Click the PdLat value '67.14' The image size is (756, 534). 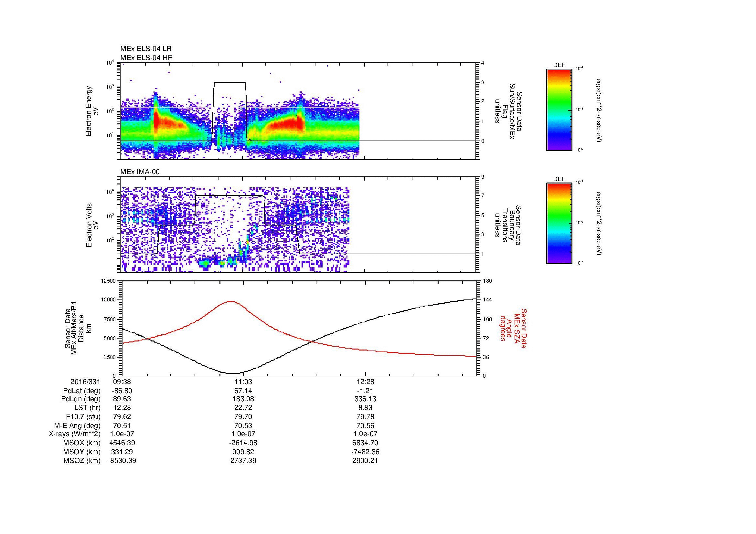coord(243,391)
